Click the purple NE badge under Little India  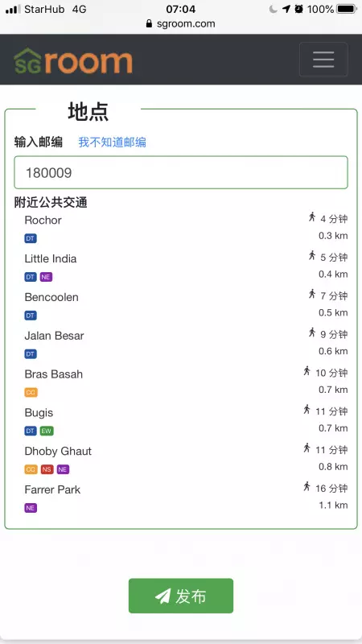46,277
